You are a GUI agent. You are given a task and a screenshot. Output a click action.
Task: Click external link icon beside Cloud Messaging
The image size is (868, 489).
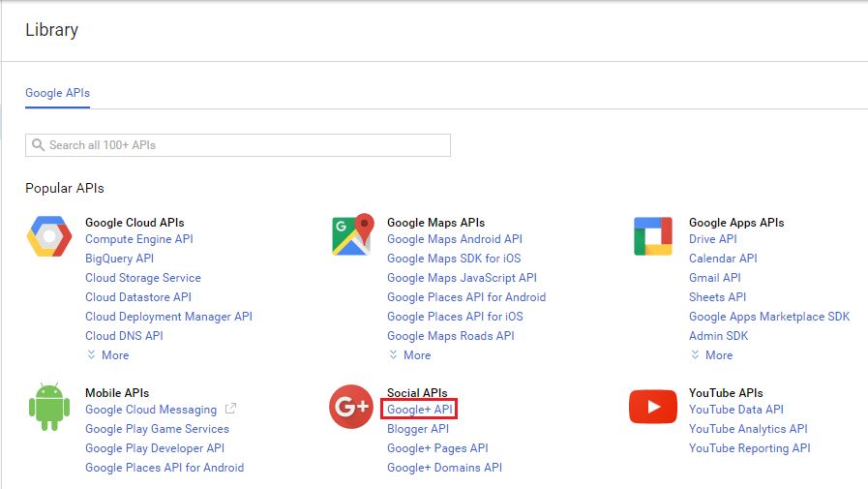click(x=230, y=410)
